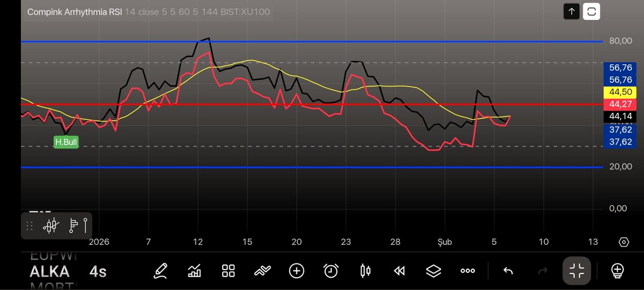
Task: Select the top blue 56,76 label
Action: 620,68
